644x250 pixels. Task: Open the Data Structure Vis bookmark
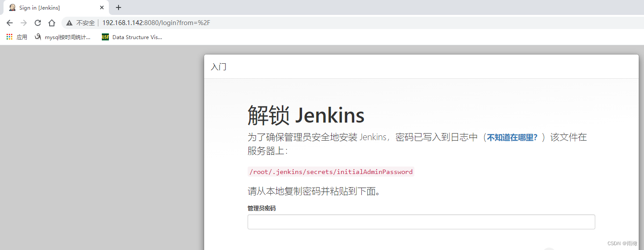[132, 37]
